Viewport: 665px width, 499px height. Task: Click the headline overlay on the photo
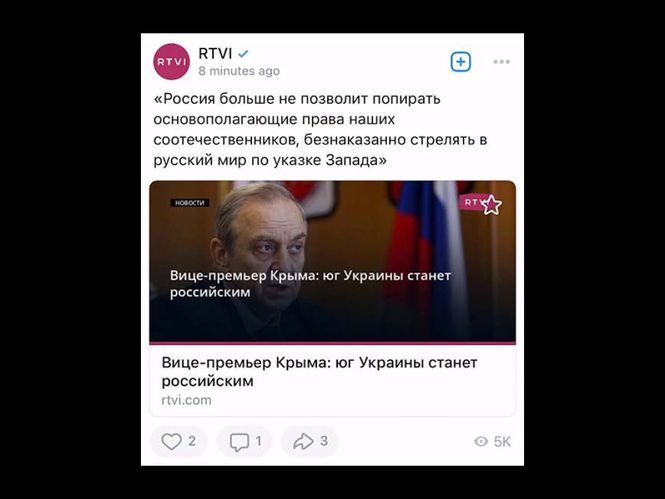point(310,284)
